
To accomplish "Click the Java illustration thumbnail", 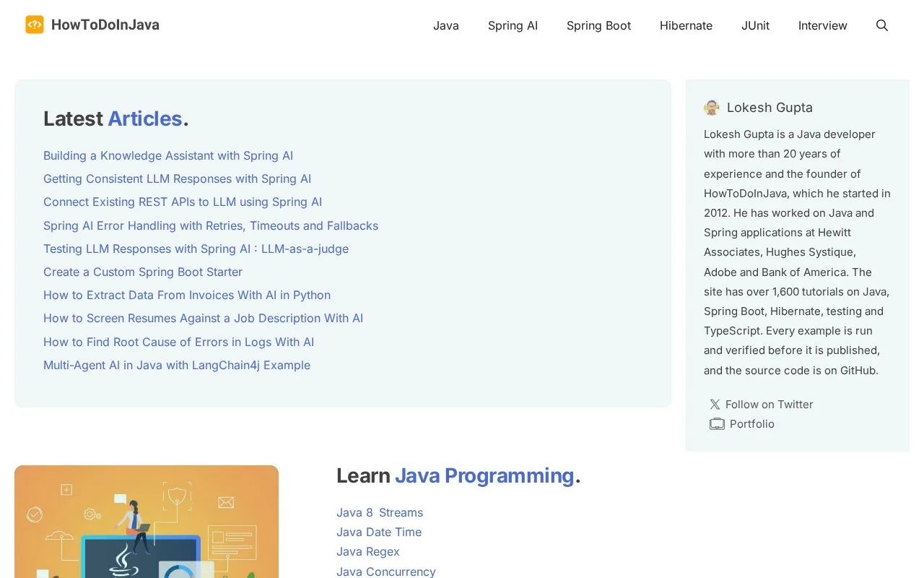I will 147,522.
